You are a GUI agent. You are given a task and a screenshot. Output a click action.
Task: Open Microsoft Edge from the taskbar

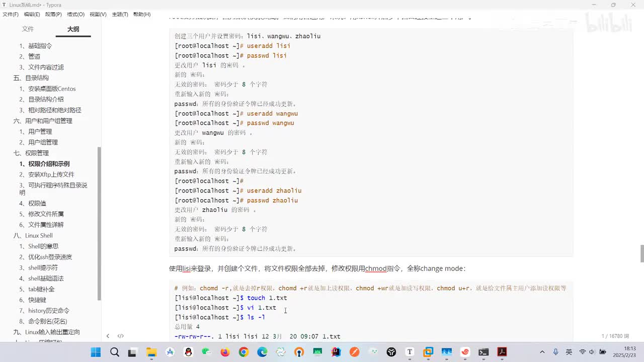262,352
